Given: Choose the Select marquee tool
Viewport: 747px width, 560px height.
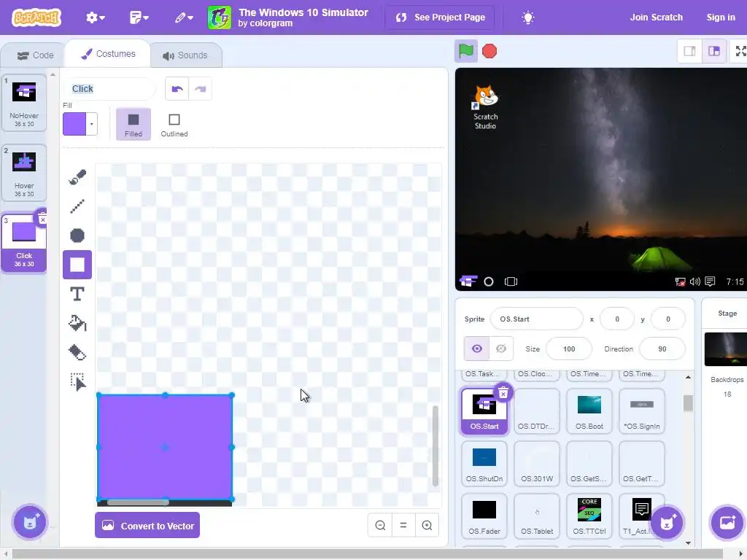Looking at the screenshot, I should tap(77, 382).
